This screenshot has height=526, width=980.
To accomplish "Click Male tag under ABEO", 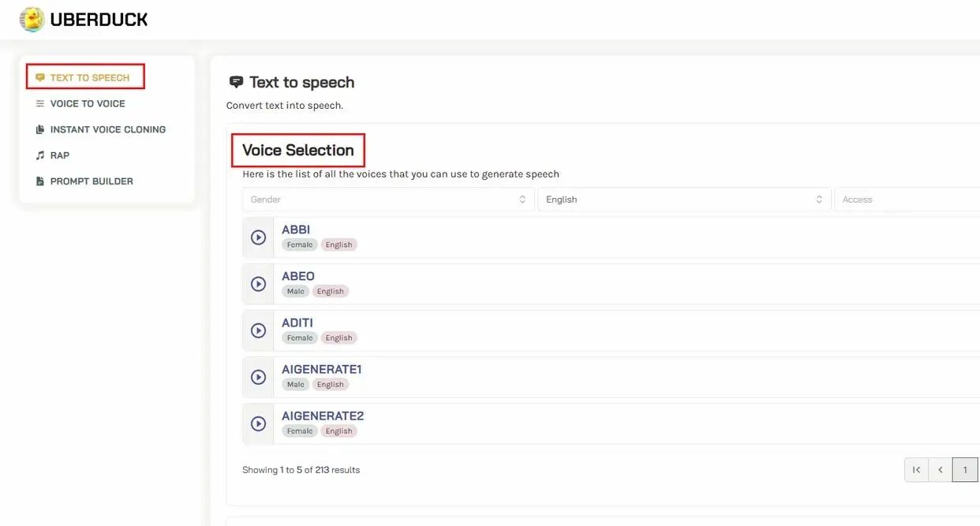I will [x=296, y=291].
